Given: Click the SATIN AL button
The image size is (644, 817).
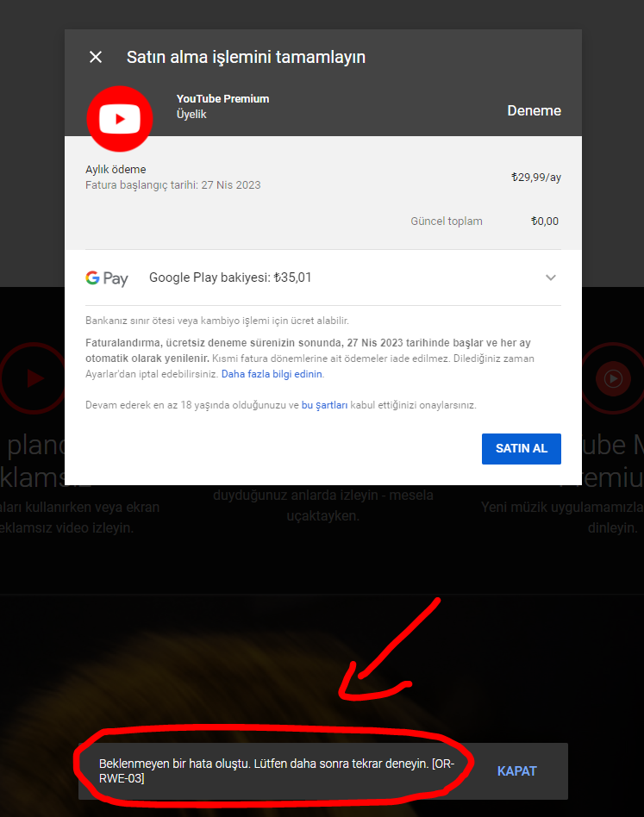Looking at the screenshot, I should tap(521, 449).
